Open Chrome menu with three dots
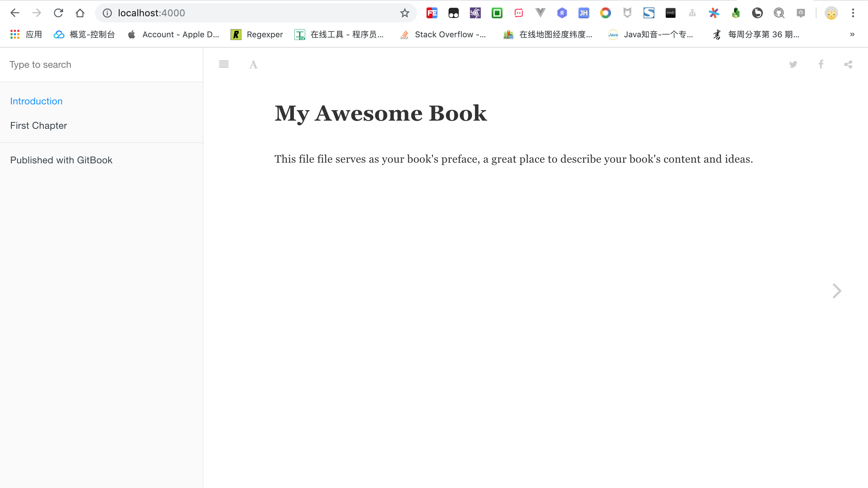Image resolution: width=868 pixels, height=488 pixels. 853,13
